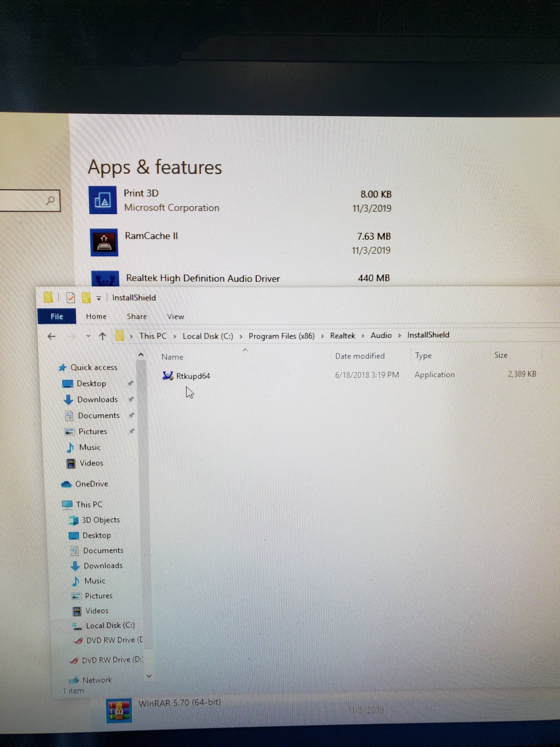This screenshot has height=747, width=560.
Task: Navigate to This PC in address bar
Action: pyautogui.click(x=153, y=336)
